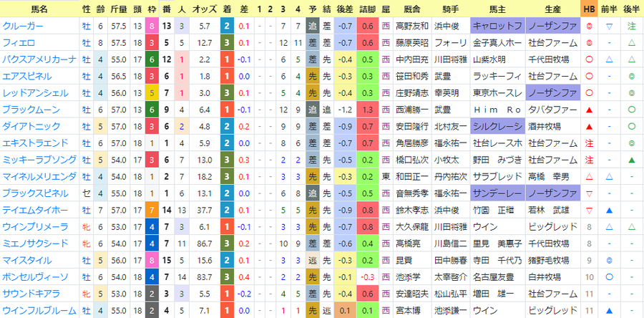Open the ダイアトニック horse link

pos(31,127)
